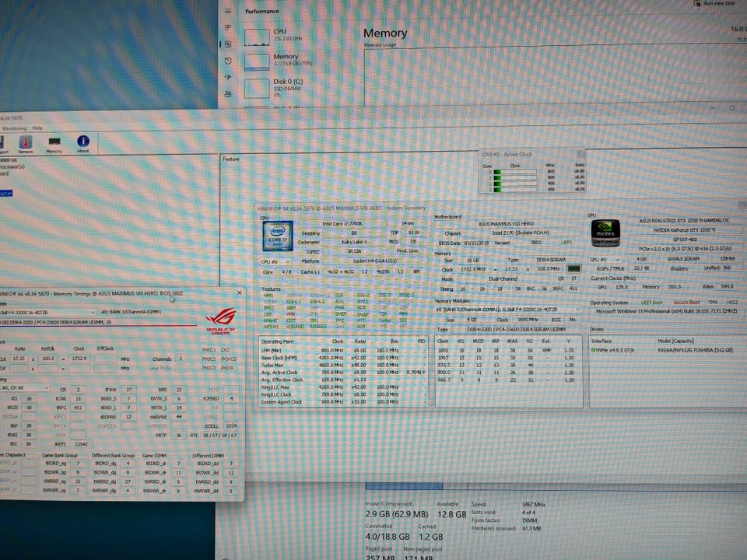Select the highlighted adapter tree item
This screenshot has width=747, height=560.
coord(5,193)
